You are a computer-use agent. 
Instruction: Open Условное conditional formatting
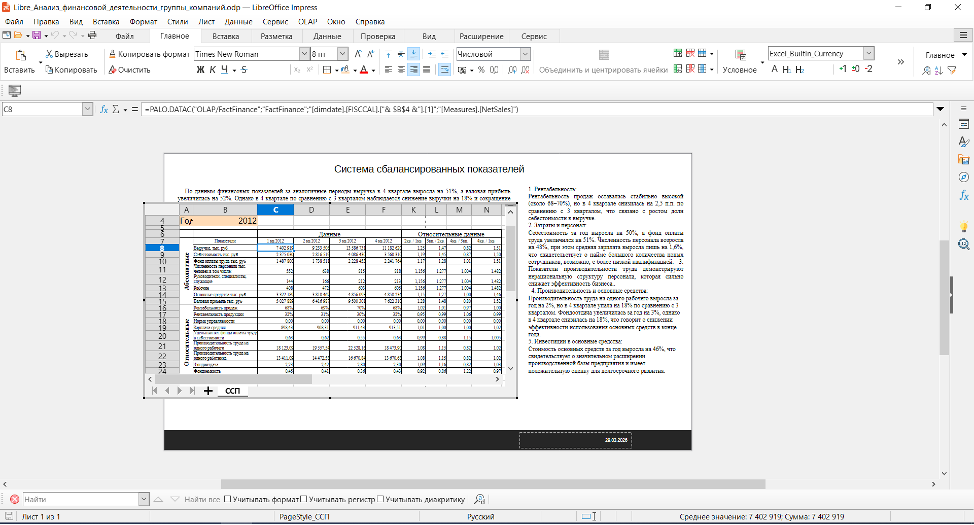(x=739, y=62)
